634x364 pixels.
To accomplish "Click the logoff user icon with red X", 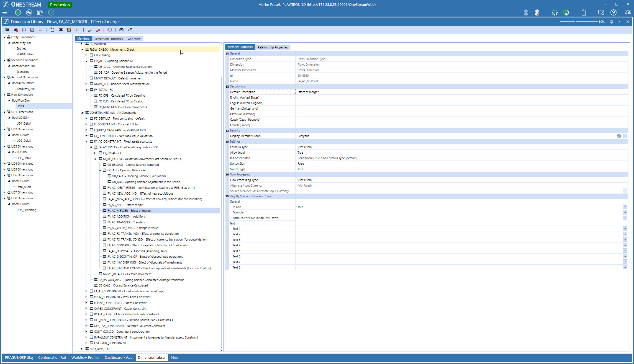I will 537,12.
